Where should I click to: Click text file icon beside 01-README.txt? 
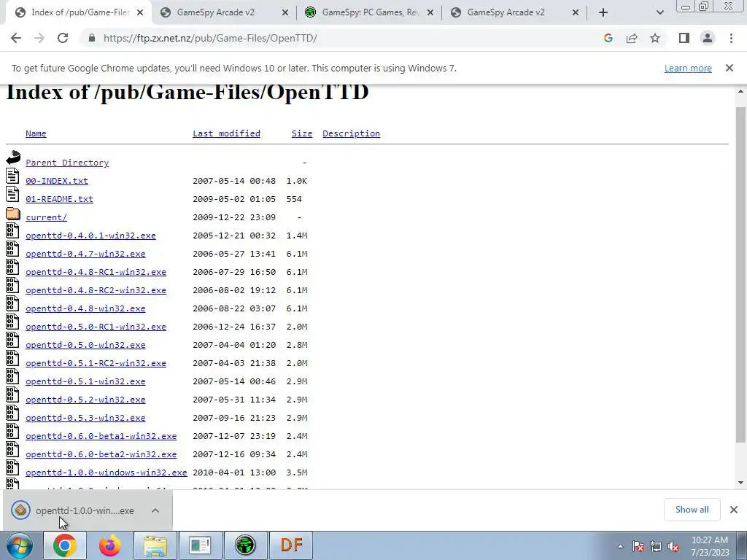(13, 194)
